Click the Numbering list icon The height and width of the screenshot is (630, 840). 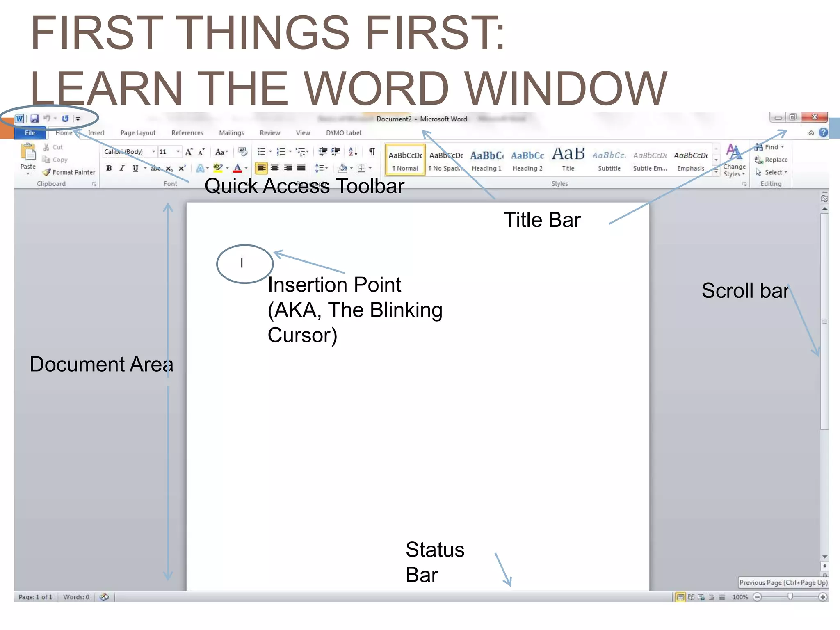(x=281, y=152)
